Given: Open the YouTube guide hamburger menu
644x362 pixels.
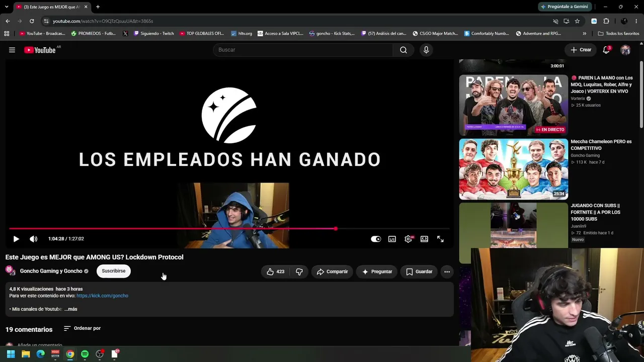Looking at the screenshot, I should point(12,50).
